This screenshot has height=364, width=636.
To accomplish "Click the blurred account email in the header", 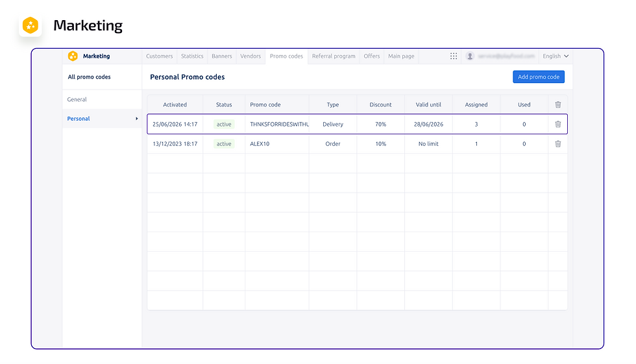I will tap(506, 56).
